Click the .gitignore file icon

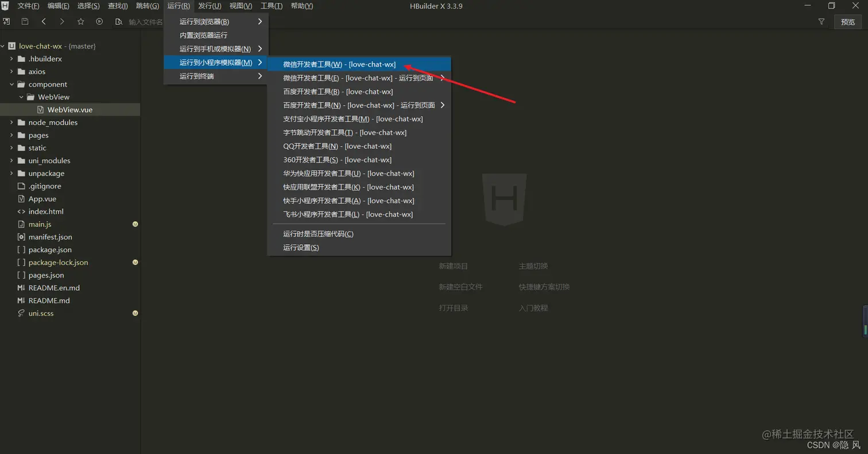click(x=21, y=186)
